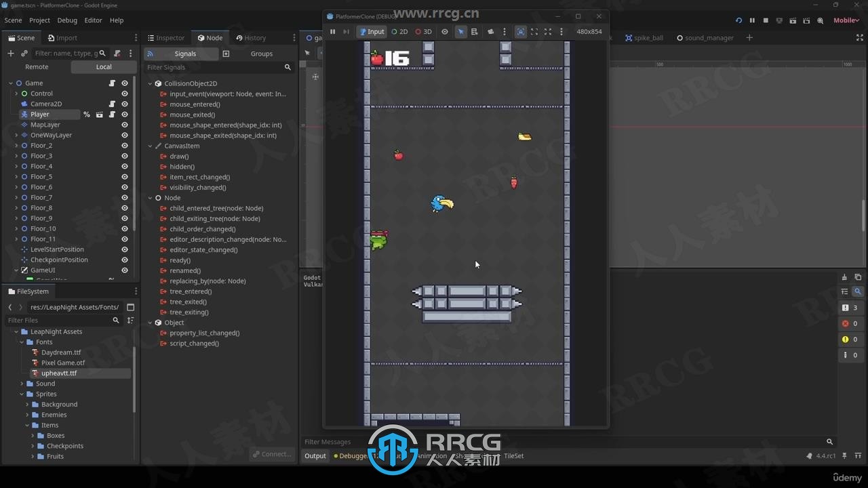Click the Input button in game window toolbar

click(x=372, y=32)
